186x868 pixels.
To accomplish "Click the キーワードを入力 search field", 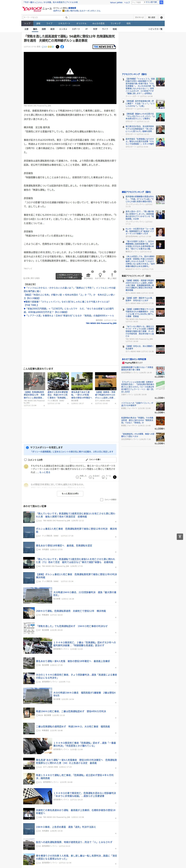I will click(44, 18).
